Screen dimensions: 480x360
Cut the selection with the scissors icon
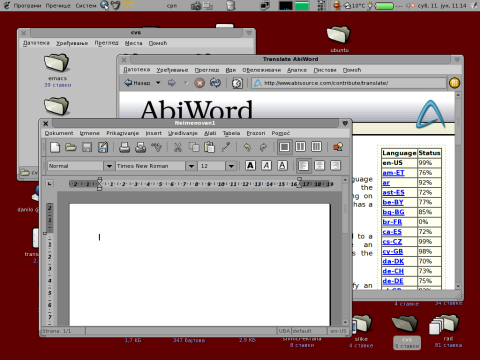click(178, 147)
